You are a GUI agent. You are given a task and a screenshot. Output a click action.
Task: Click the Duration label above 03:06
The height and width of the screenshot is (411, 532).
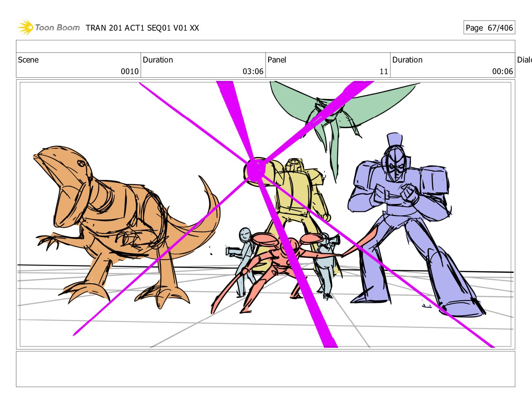pos(158,60)
